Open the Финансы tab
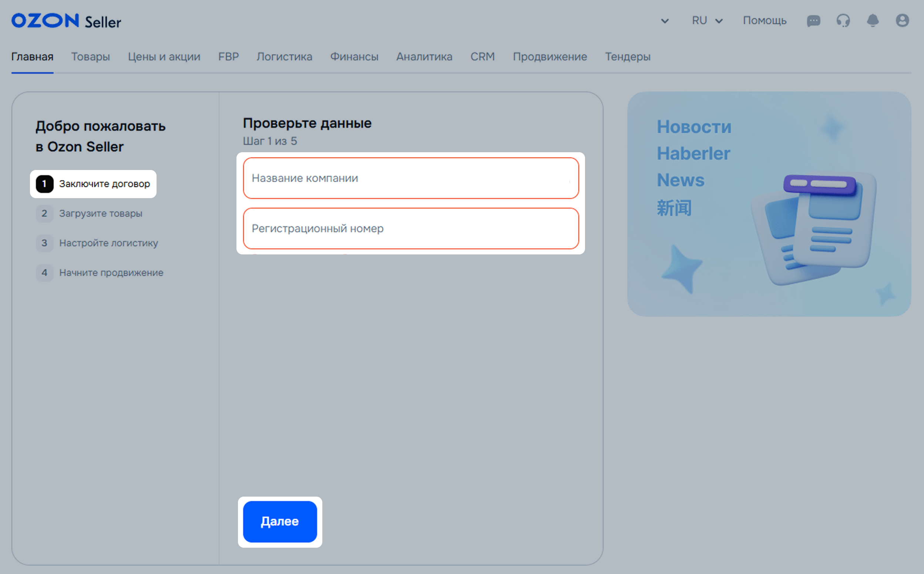This screenshot has width=924, height=574. click(x=354, y=57)
